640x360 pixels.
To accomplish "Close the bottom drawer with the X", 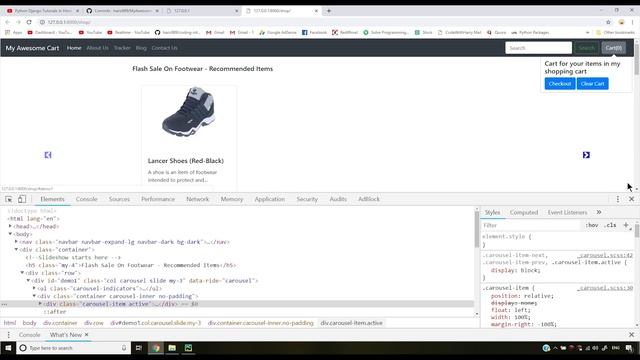I will [x=631, y=335].
